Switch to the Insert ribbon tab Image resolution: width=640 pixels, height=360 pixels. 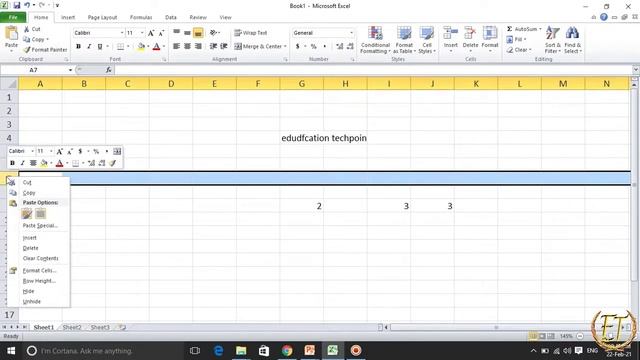pyautogui.click(x=68, y=18)
